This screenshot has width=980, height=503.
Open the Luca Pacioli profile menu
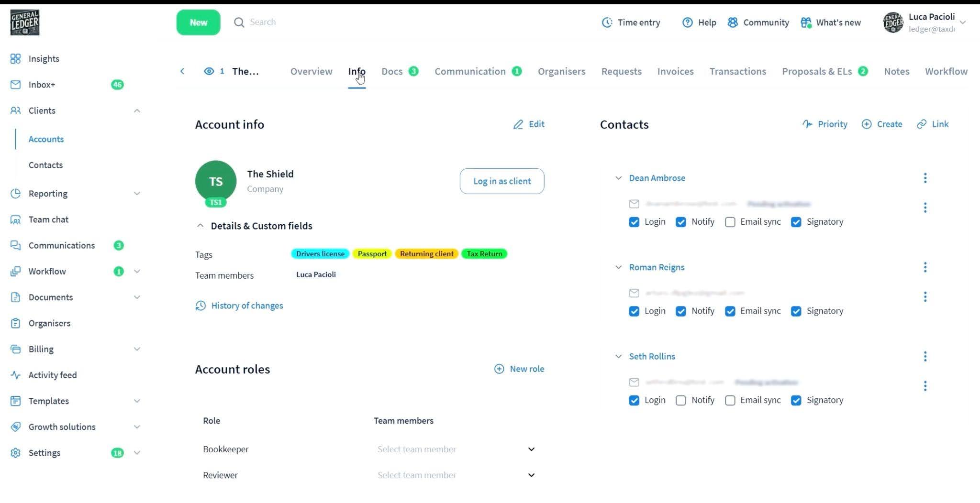pyautogui.click(x=924, y=22)
